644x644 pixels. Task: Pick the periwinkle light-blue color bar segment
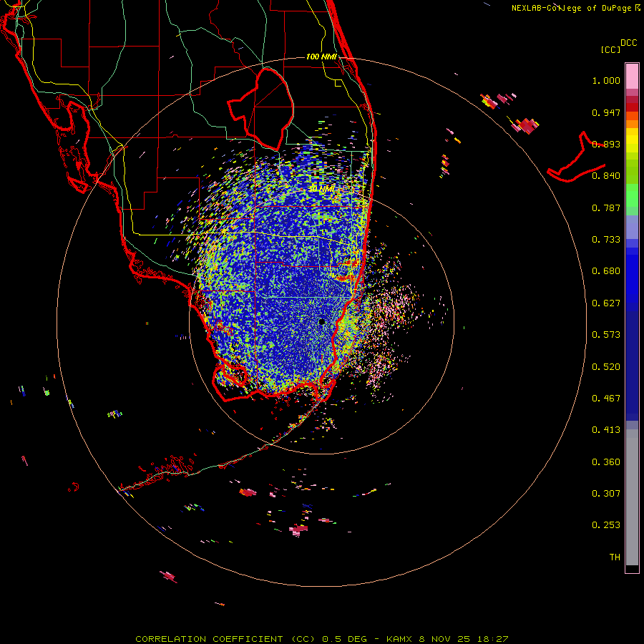[x=632, y=227]
